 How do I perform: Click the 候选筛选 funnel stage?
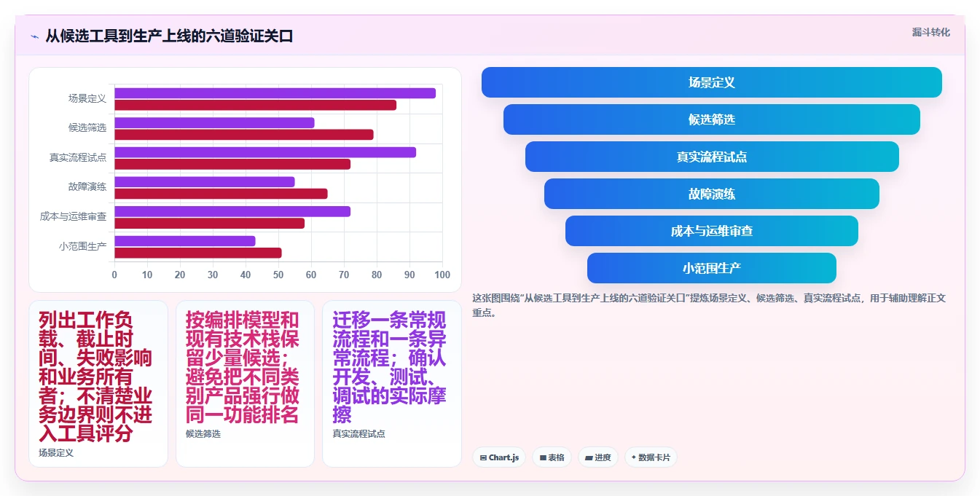pyautogui.click(x=712, y=119)
